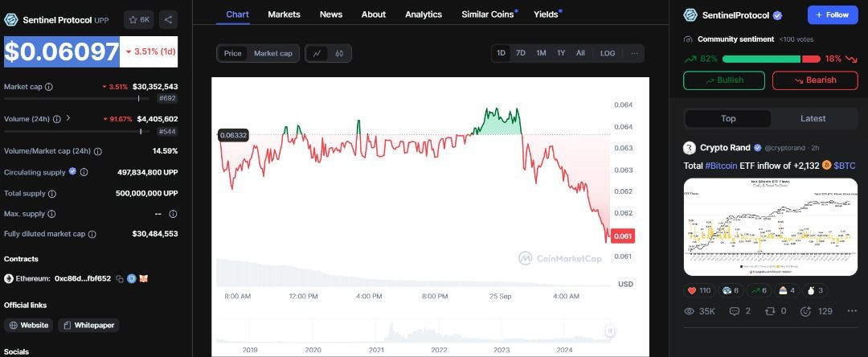Click the share icon beside the coin name
This screenshot has height=357, width=868.
[168, 19]
